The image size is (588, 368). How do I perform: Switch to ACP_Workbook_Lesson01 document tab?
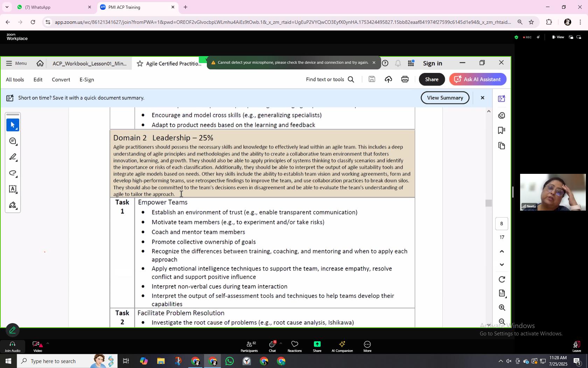coord(89,63)
